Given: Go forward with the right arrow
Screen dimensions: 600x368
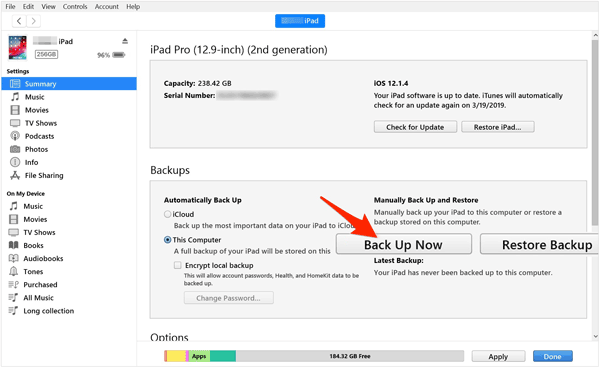Looking at the screenshot, I should (x=34, y=21).
